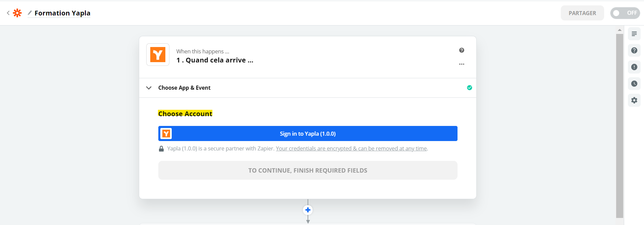The image size is (644, 225).
Task: Open the sidebar settings gear icon
Action: [x=634, y=100]
